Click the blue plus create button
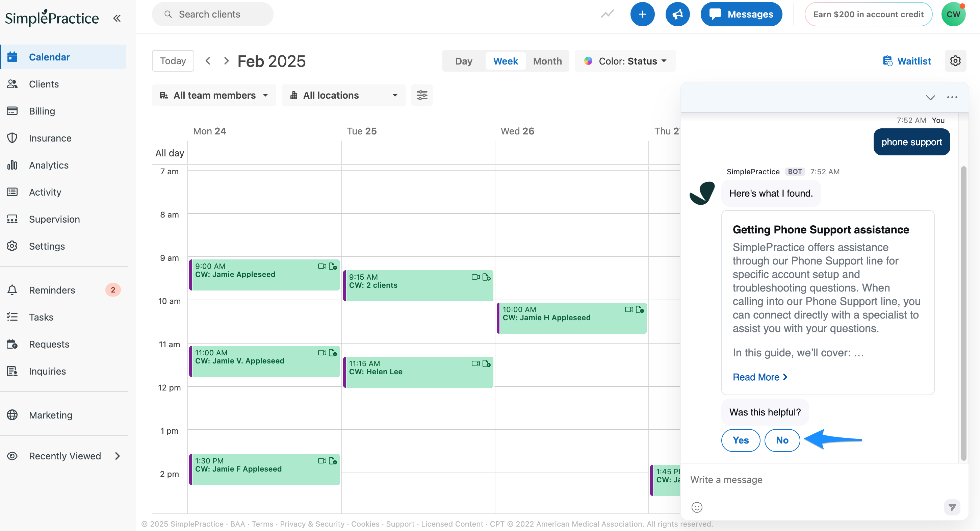Image resolution: width=980 pixels, height=531 pixels. [642, 14]
